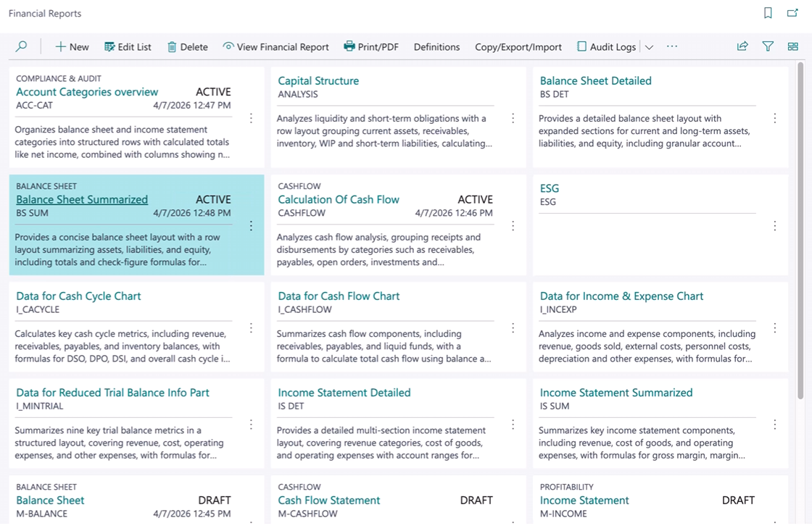The image size is (812, 531).
Task: Select the Print/PDF action
Action: click(x=371, y=46)
